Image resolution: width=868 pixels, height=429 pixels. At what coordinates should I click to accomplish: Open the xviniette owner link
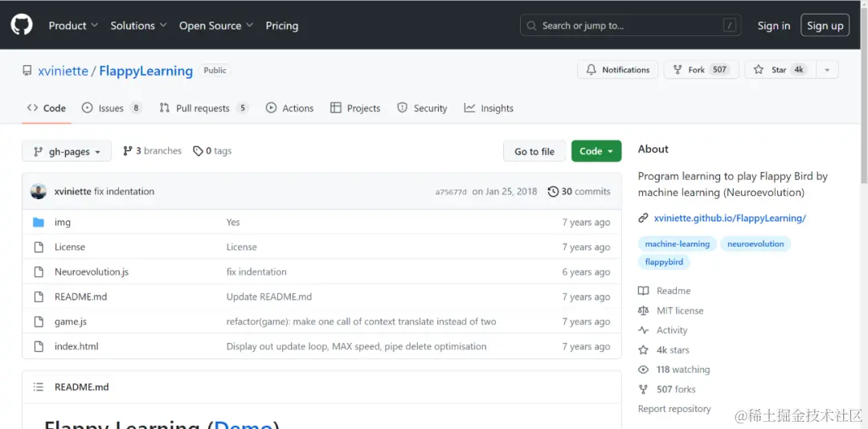(x=63, y=71)
